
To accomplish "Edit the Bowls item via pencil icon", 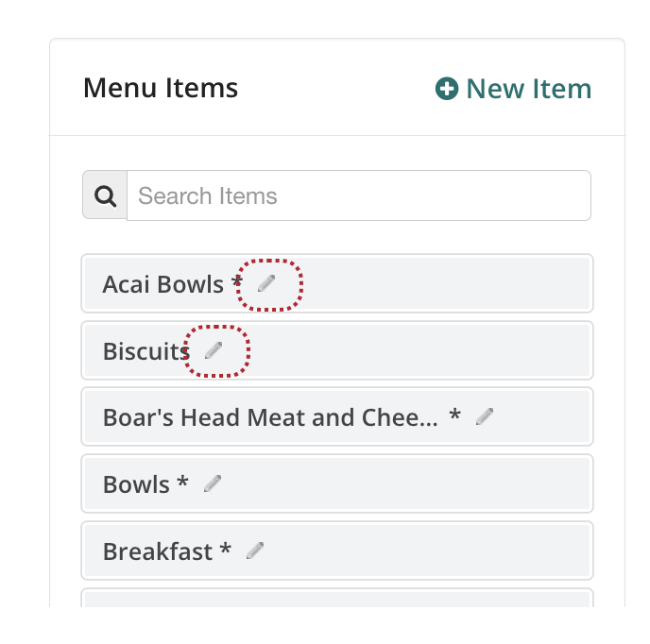I will pos(213,483).
